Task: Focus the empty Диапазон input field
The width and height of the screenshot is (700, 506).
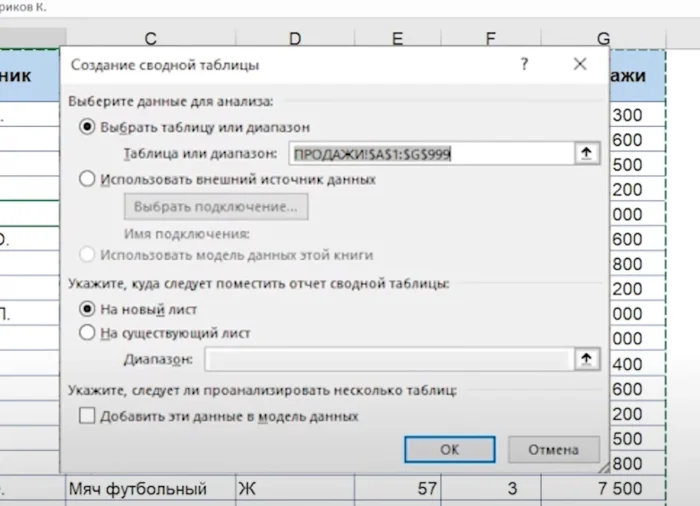Action: pyautogui.click(x=388, y=360)
